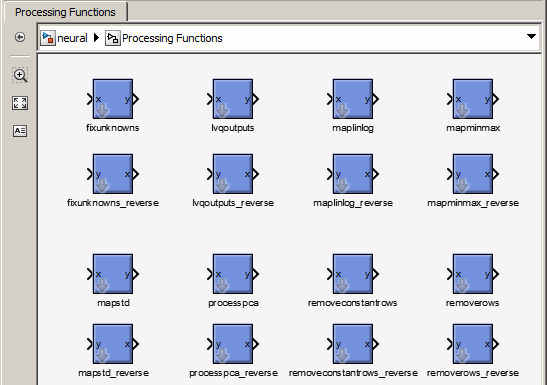
Task: Select the processpca_reverse block icon
Action: coord(233,344)
